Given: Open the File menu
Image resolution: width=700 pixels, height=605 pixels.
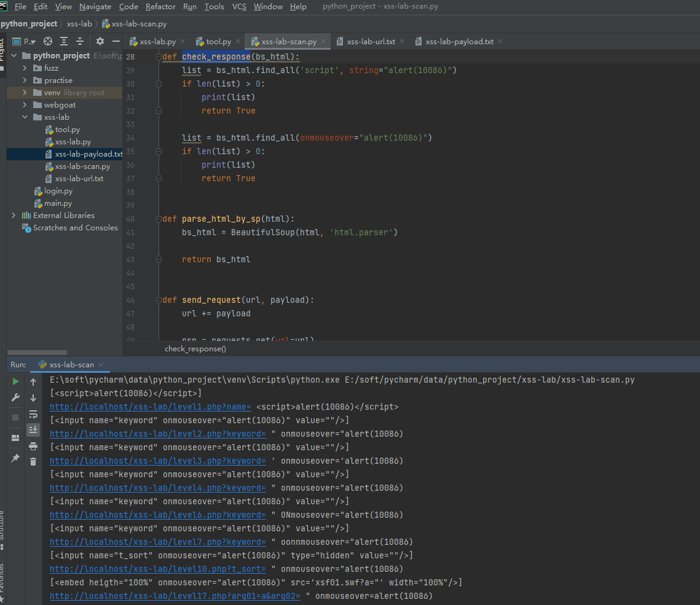Looking at the screenshot, I should pyautogui.click(x=20, y=6).
